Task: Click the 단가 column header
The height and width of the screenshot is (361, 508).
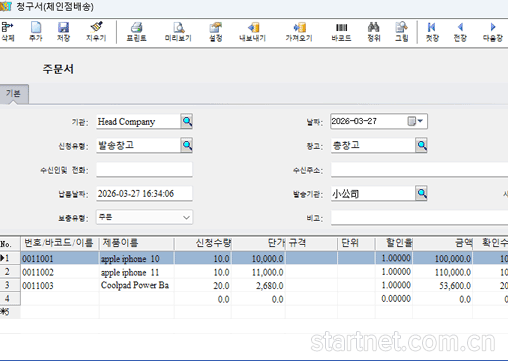Action: point(259,243)
